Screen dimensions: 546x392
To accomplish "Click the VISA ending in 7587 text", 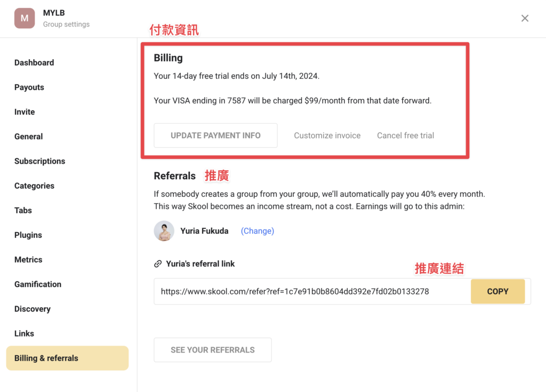I will [x=293, y=101].
